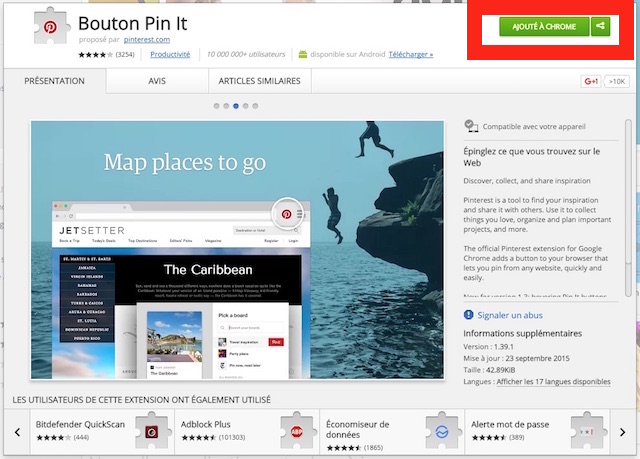Image resolution: width=640 pixels, height=459 pixels.
Task: Show the 17 available languages link
Action: click(553, 381)
